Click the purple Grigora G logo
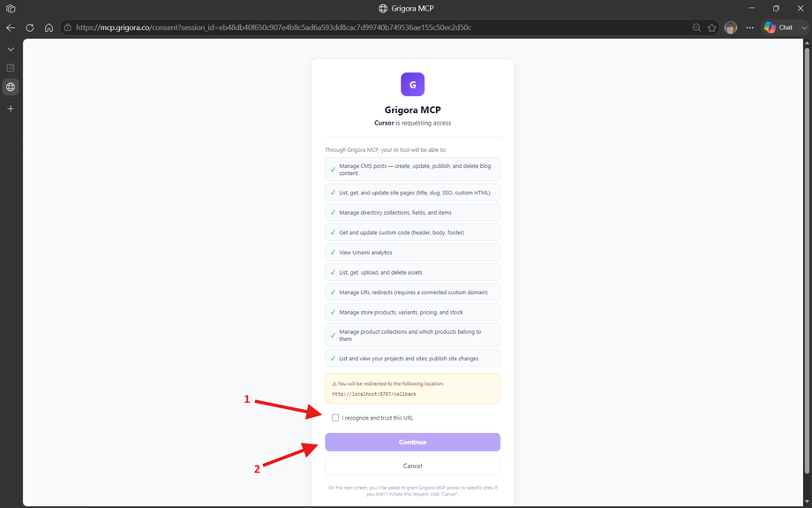This screenshot has width=812, height=508. pos(413,85)
